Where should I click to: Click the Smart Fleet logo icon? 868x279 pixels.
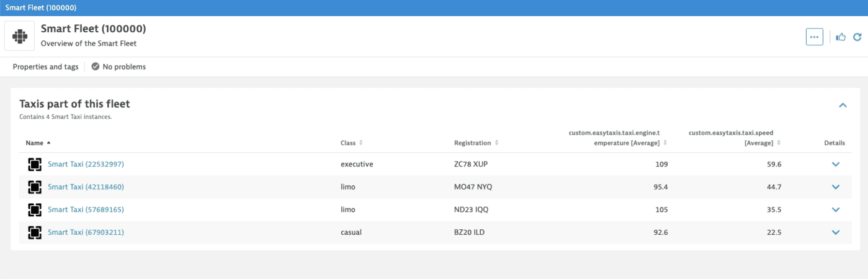coord(19,37)
